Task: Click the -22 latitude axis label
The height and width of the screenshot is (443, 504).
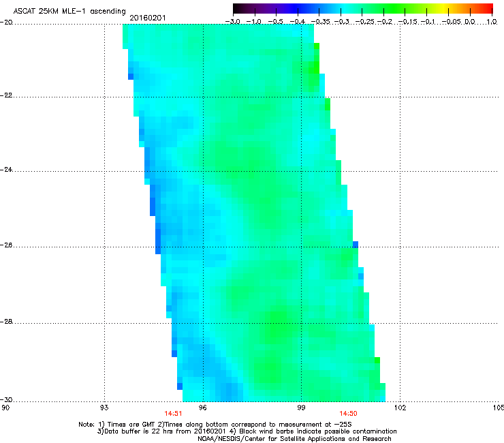Action: [x=6, y=95]
